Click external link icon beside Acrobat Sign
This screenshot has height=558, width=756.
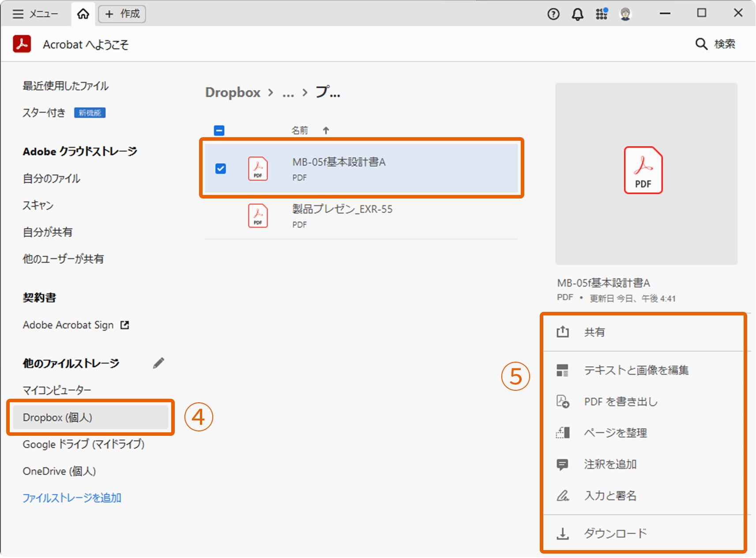125,325
